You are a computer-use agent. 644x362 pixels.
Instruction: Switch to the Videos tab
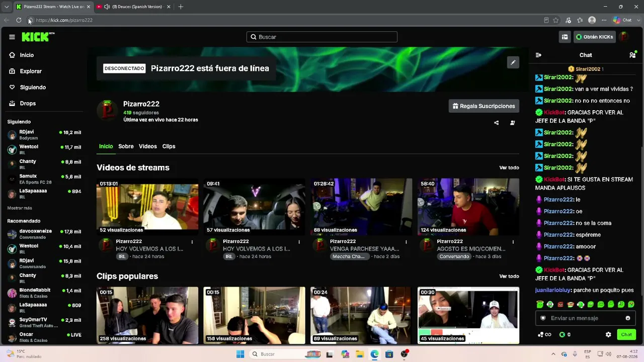(x=148, y=146)
